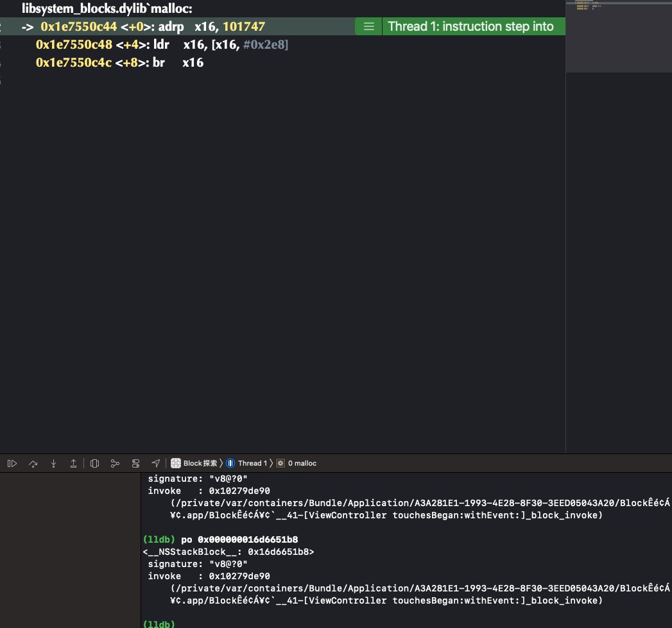This screenshot has height=628, width=672.
Task: Select the Block探索 process in the jump bar
Action: coord(194,463)
